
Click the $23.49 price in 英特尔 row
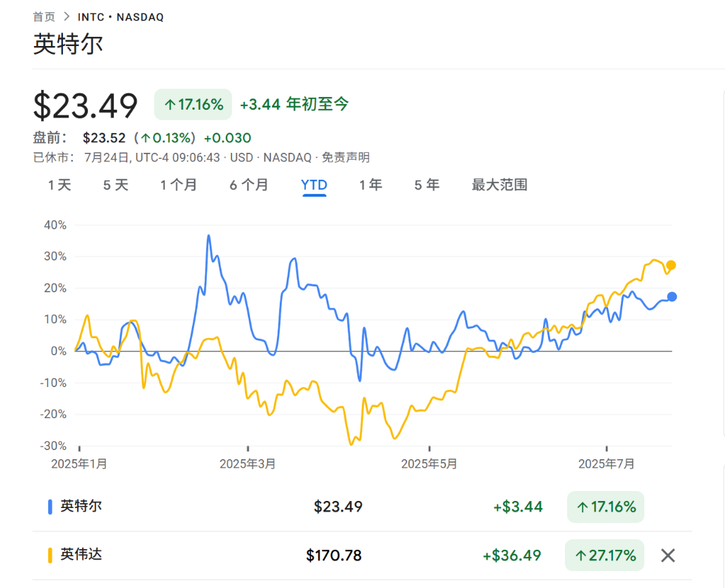click(338, 507)
